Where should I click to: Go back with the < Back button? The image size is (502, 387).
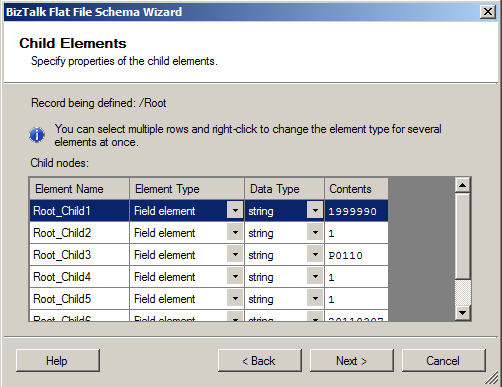point(260,360)
